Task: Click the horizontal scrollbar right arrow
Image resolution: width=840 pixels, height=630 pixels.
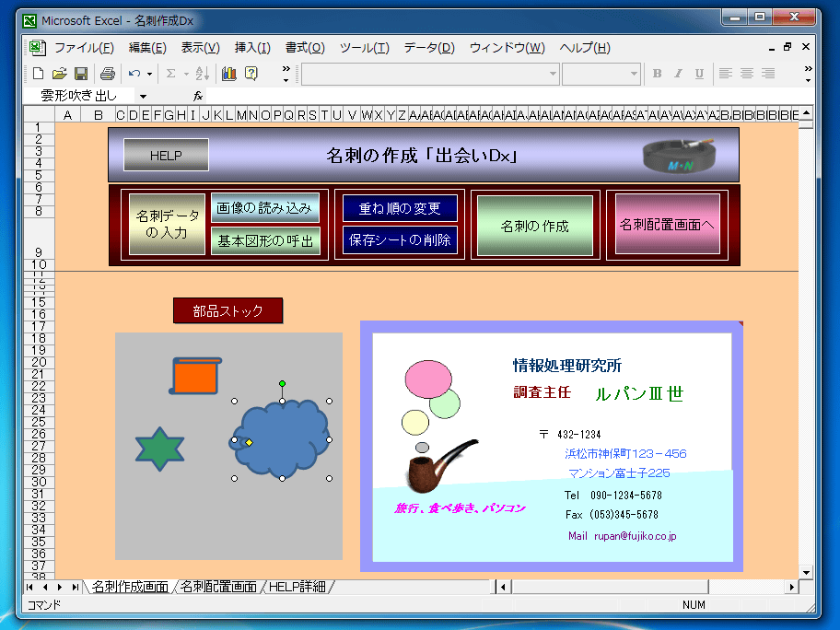Action: point(792,587)
